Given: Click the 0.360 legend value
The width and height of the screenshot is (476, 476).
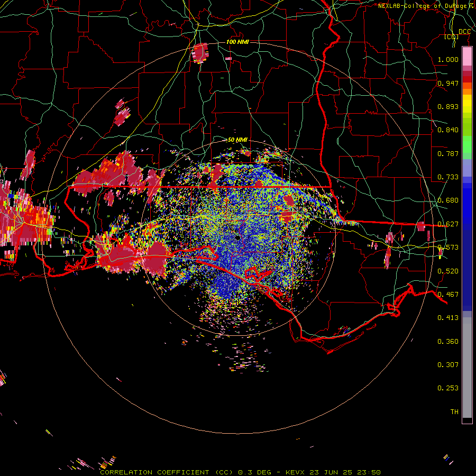Looking at the screenshot, I should 448,342.
